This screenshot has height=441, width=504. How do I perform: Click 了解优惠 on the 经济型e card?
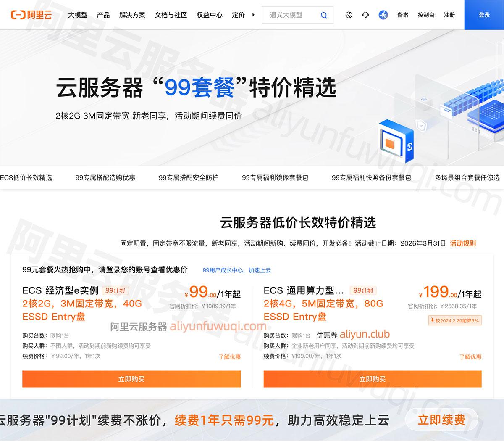point(230,357)
